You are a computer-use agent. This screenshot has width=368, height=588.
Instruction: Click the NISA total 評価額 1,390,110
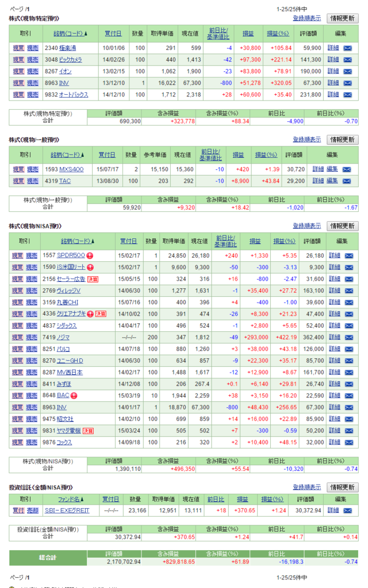tap(128, 469)
